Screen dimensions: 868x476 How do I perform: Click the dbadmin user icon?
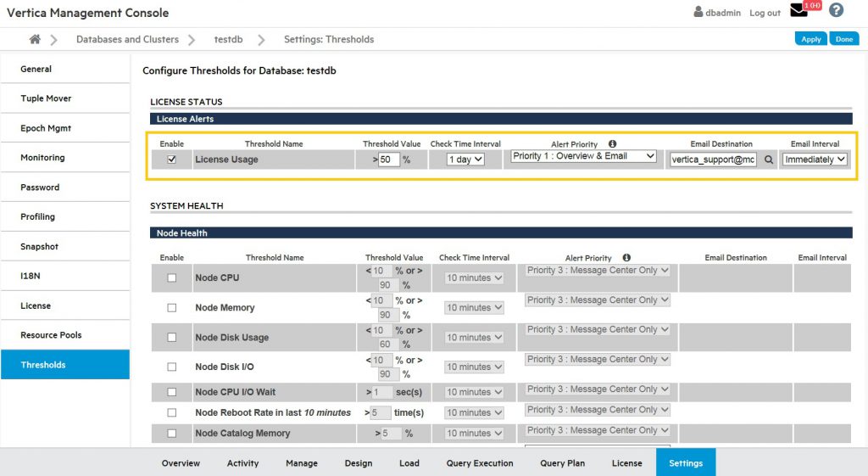point(698,13)
